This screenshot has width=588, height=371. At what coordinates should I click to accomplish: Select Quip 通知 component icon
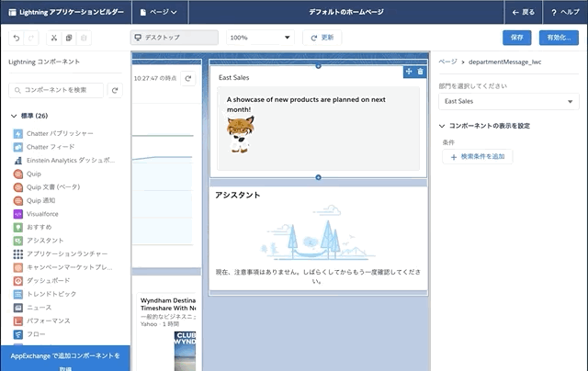coord(18,200)
